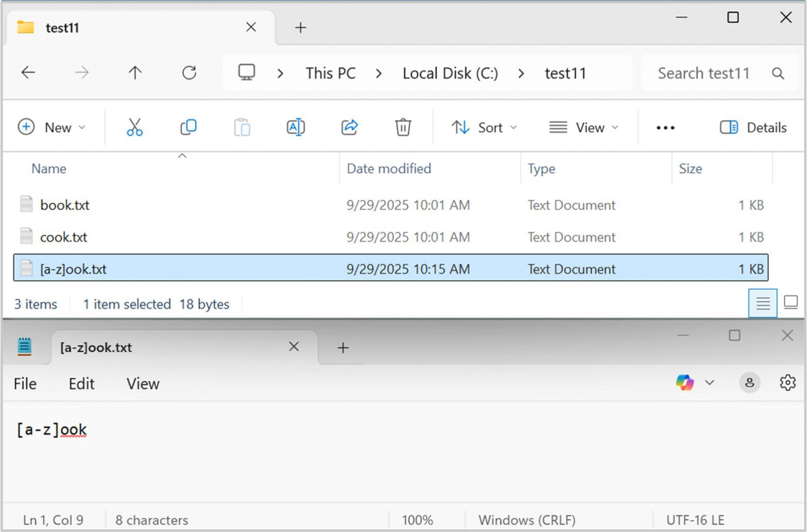The width and height of the screenshot is (807, 532).
Task: Sort files by the Size column header
Action: pos(690,169)
